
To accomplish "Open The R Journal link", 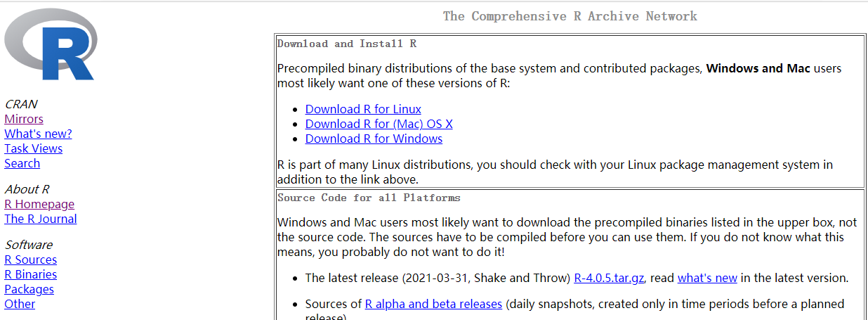I will click(x=41, y=219).
